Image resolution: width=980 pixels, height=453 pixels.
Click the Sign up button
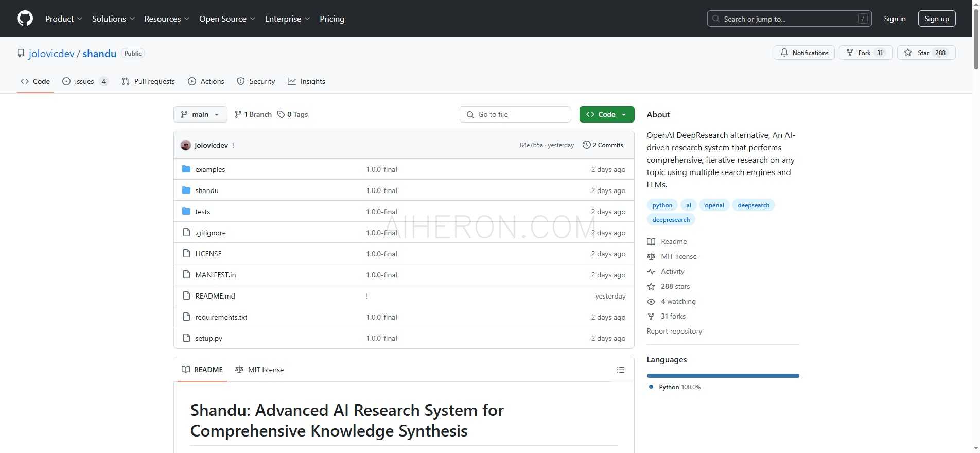click(937, 19)
